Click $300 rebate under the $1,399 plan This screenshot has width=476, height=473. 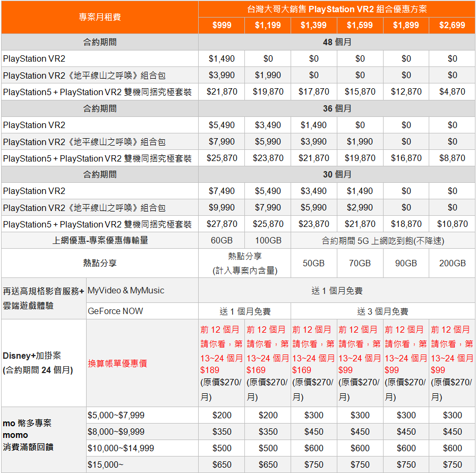(x=313, y=415)
